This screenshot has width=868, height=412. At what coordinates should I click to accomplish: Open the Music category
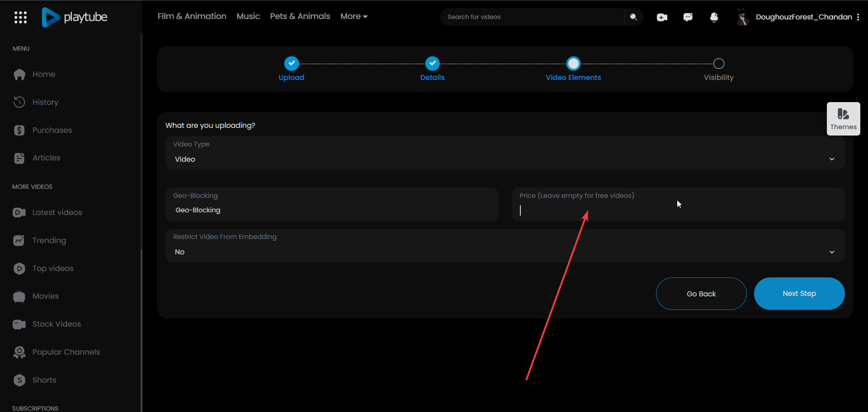click(248, 16)
